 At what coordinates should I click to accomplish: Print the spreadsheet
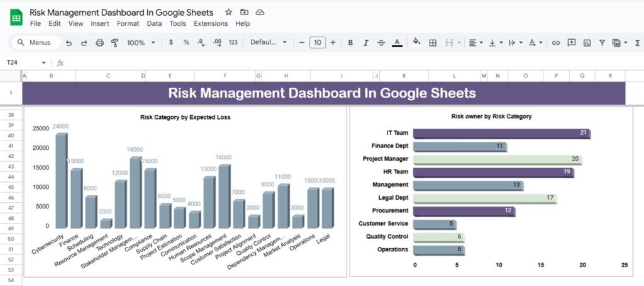pos(99,42)
